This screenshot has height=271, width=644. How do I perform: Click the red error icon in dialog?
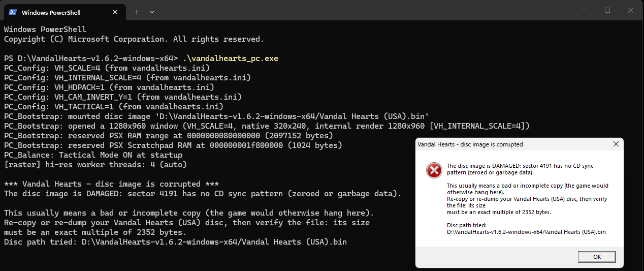[434, 170]
